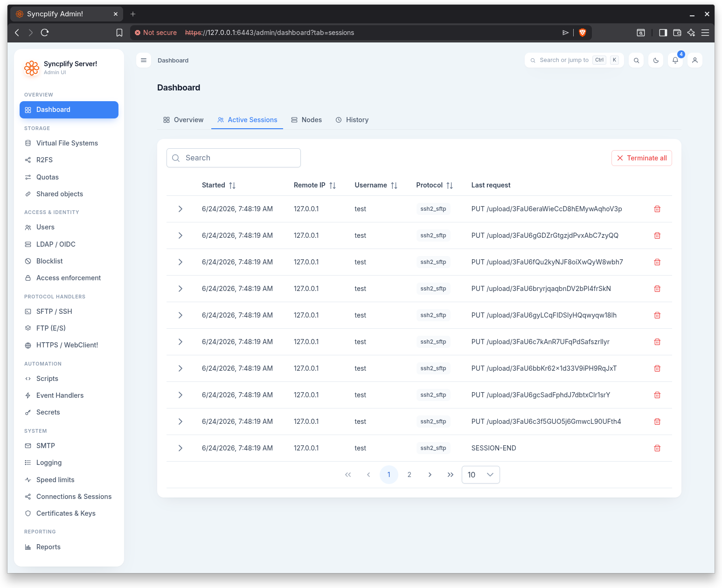Open Certificates & Keys page

coord(69,513)
